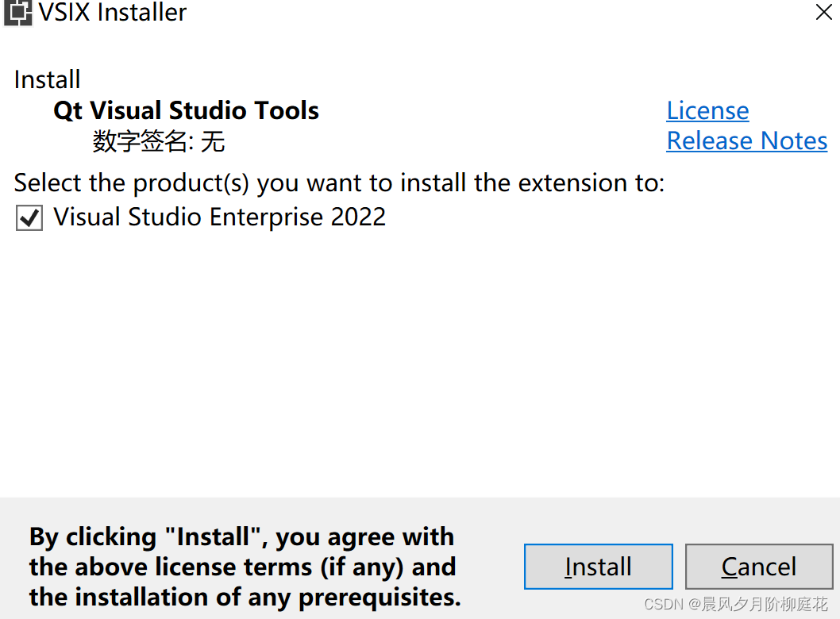Click the Install heading label
Viewport: 840px width, 619px height.
tap(47, 79)
